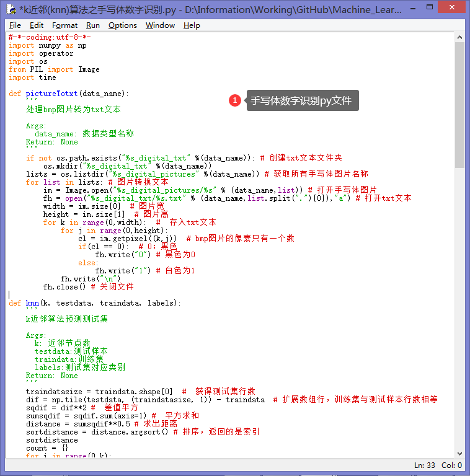This screenshot has height=476, width=470.
Task: Click the 'if not os.path.exists' line
Action: [x=184, y=158]
